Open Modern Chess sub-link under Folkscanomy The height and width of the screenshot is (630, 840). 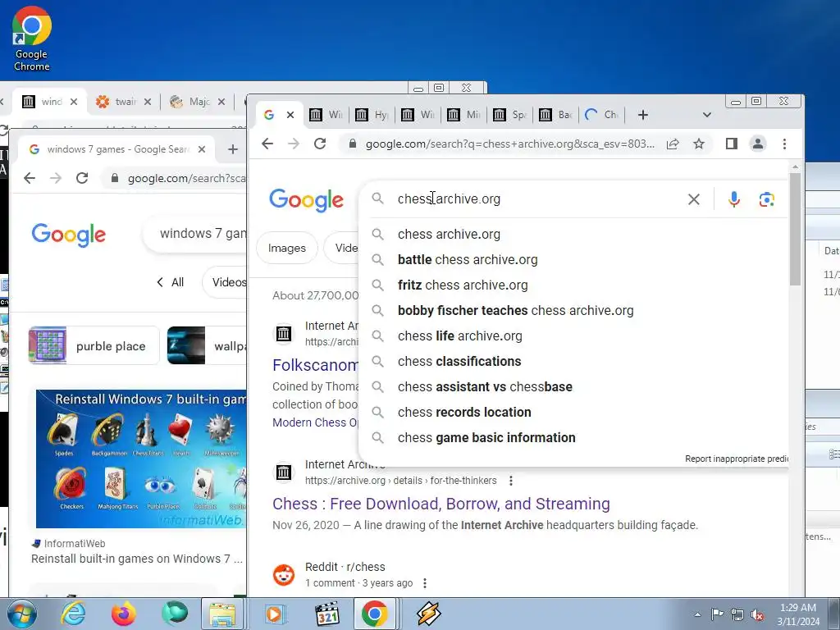tap(316, 422)
